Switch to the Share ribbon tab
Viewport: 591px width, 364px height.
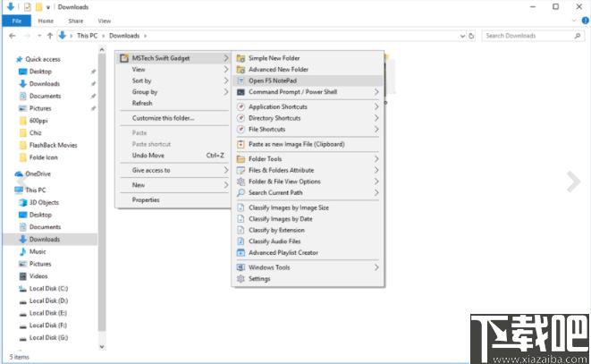point(75,21)
